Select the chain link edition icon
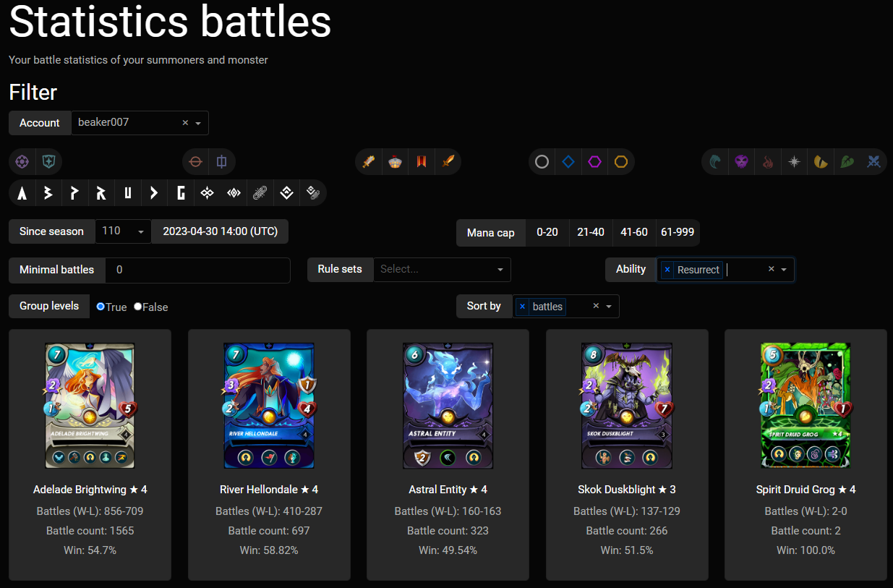893x588 pixels. point(260,193)
